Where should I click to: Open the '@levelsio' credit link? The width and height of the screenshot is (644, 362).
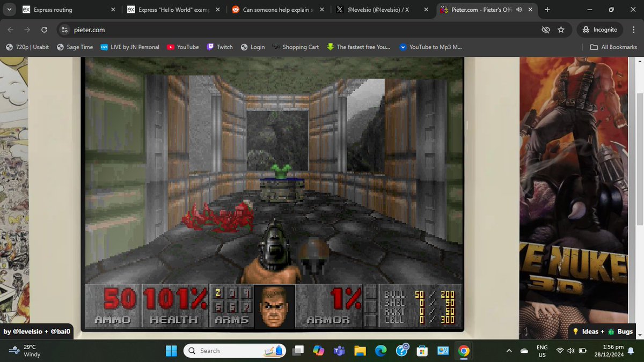click(x=30, y=331)
